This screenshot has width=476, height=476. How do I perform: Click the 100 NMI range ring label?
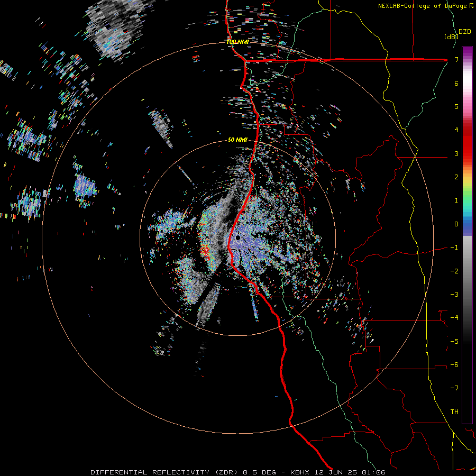coord(237,42)
